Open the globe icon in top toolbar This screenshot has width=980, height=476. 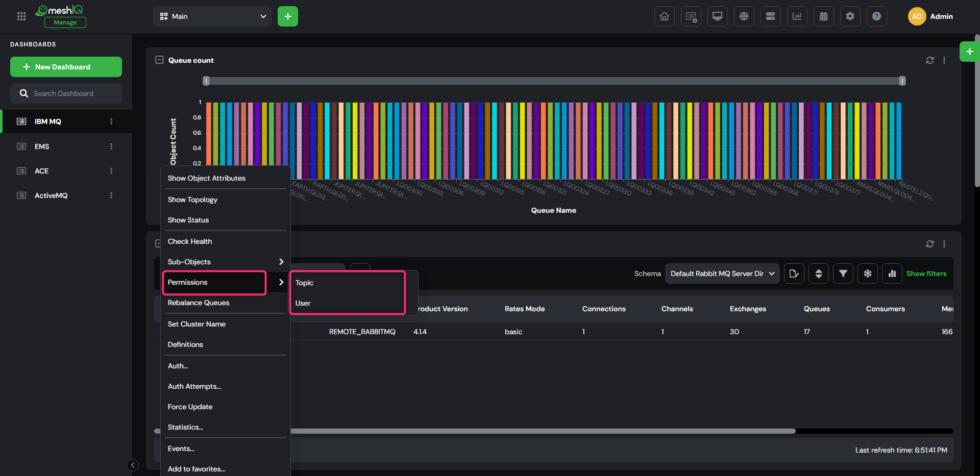tap(744, 16)
